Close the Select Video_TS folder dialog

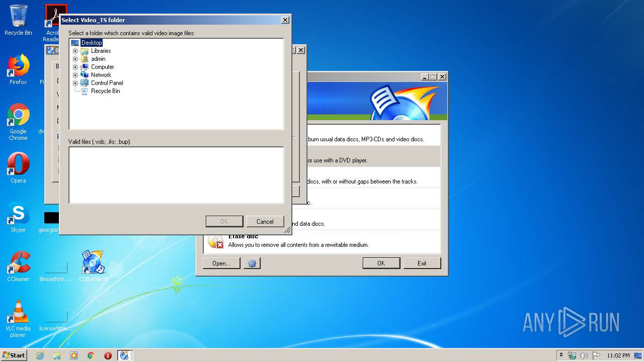[285, 20]
